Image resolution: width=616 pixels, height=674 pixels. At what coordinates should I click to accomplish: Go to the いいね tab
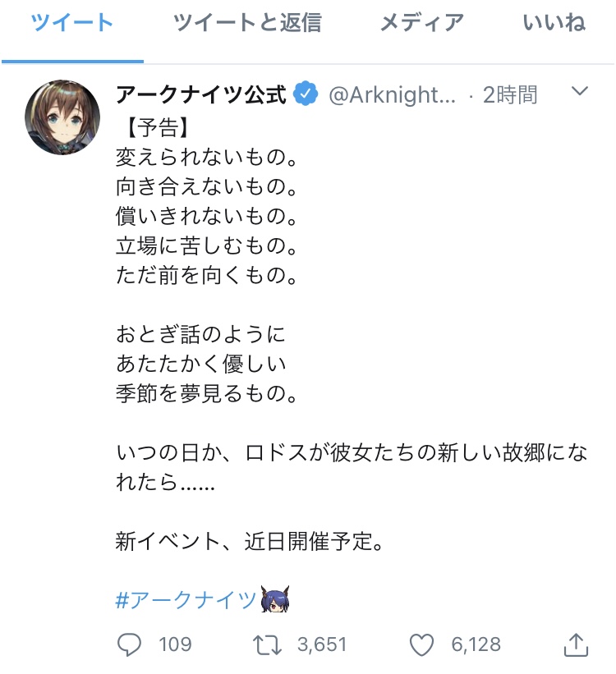pos(554,24)
